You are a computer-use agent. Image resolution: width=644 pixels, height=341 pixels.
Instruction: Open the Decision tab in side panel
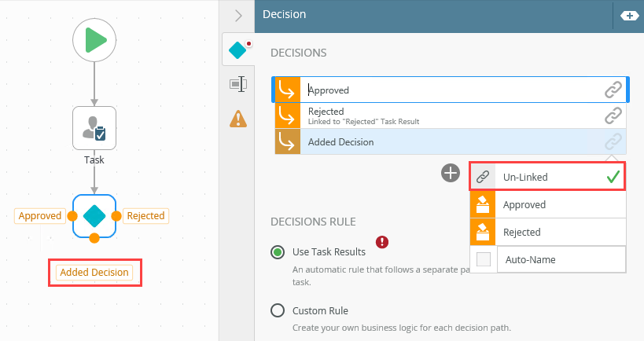(x=237, y=51)
